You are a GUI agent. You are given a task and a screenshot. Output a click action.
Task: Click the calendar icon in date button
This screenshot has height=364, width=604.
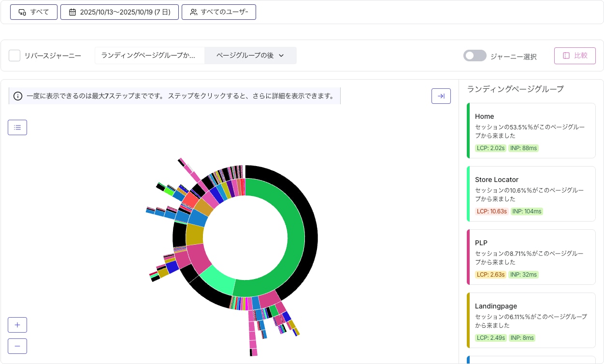click(72, 12)
